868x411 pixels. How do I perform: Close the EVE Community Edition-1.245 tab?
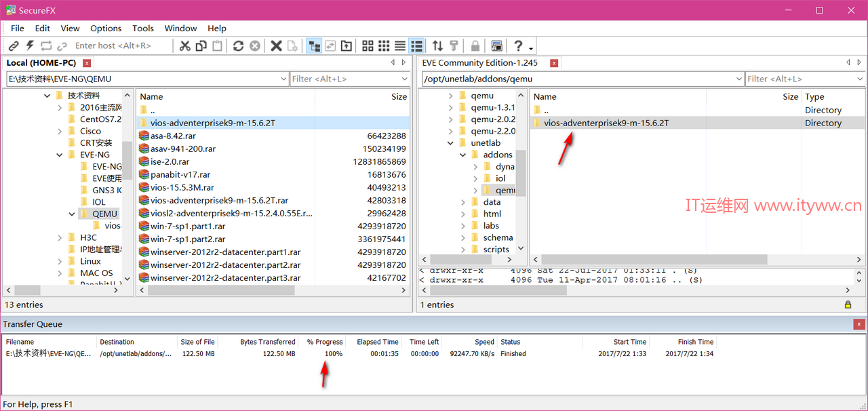[554, 63]
